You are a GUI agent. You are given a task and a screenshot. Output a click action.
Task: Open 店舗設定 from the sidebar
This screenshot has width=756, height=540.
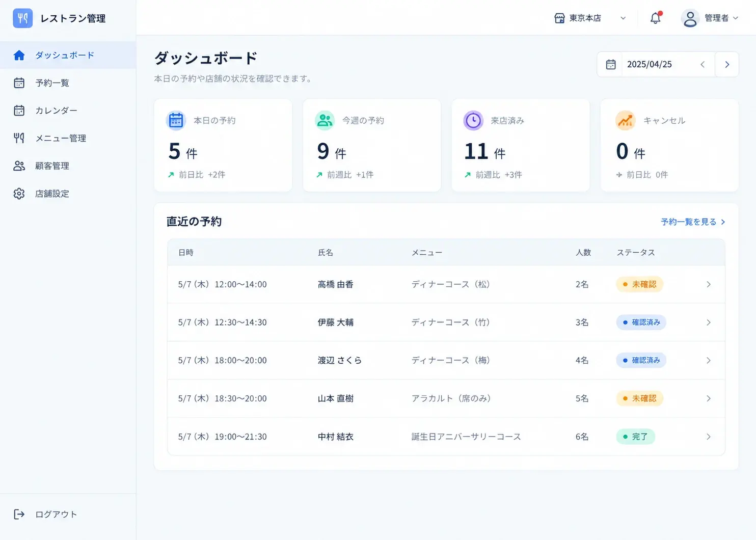(x=68, y=194)
